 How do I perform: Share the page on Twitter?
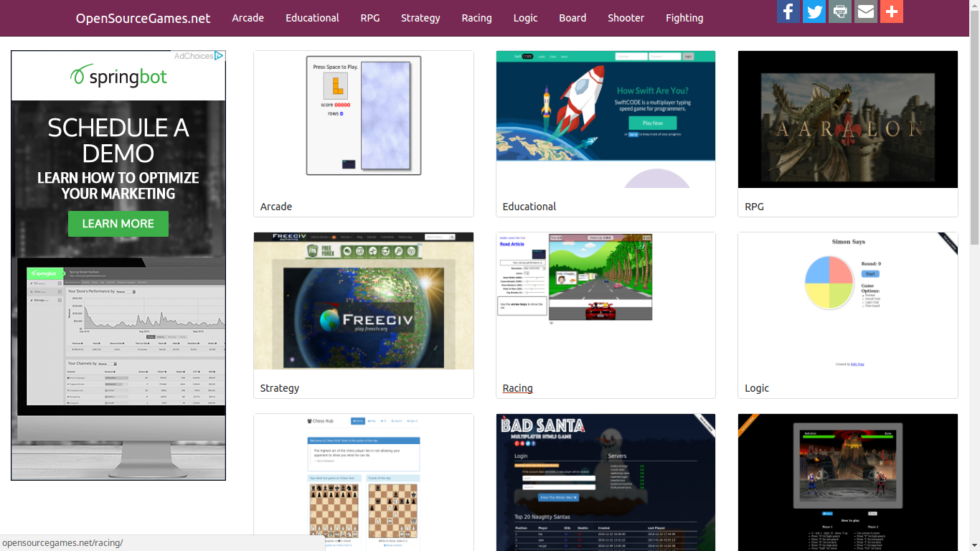[x=814, y=11]
